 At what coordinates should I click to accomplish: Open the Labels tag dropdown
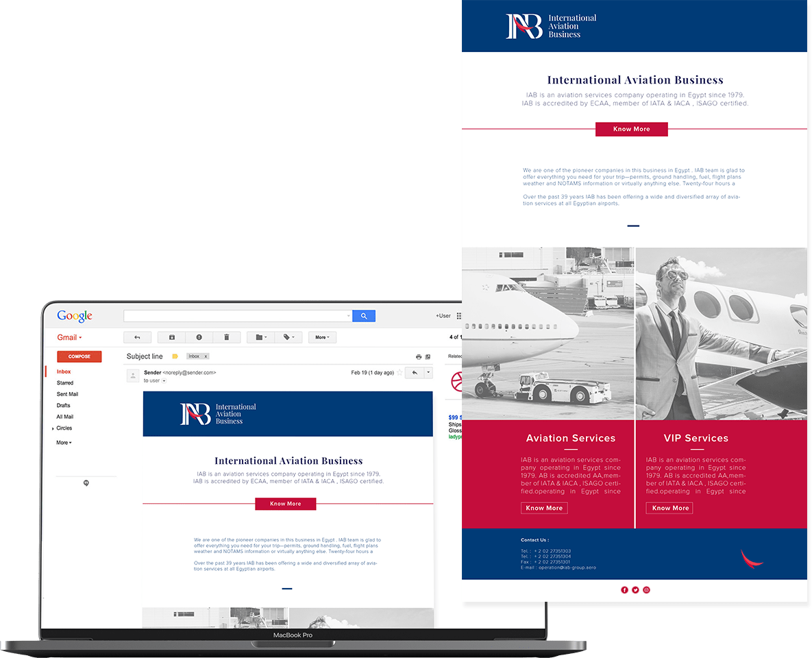(x=288, y=337)
